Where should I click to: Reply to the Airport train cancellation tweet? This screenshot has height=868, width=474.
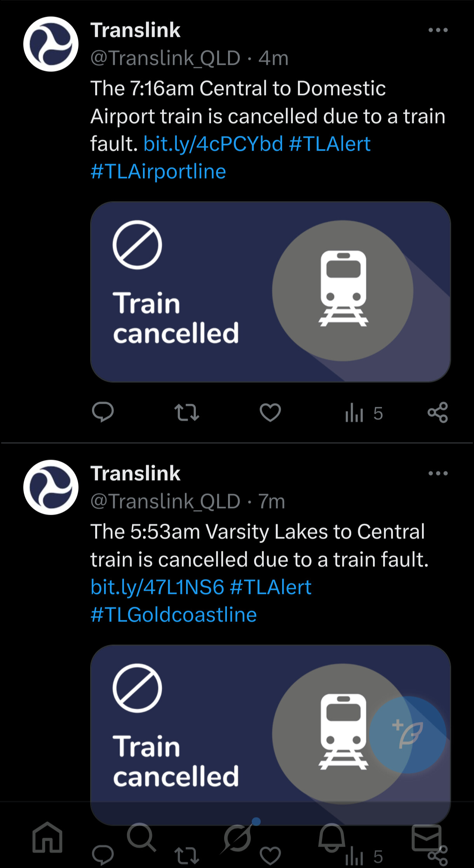(x=103, y=412)
